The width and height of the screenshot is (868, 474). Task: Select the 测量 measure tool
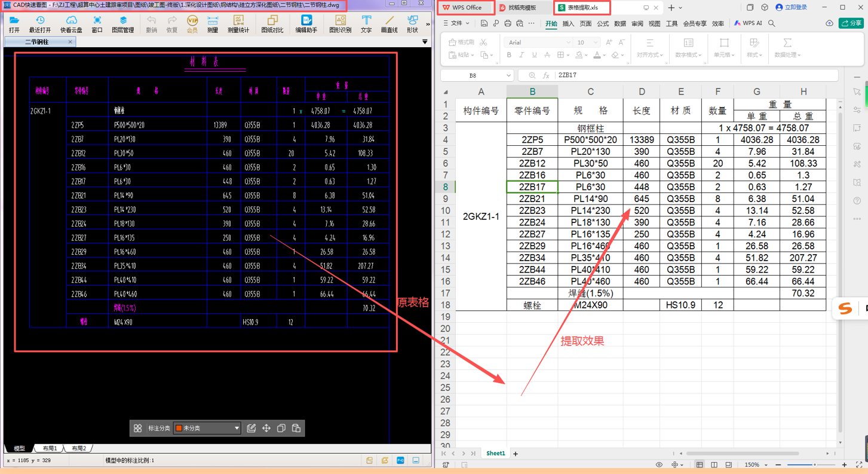[x=213, y=24]
